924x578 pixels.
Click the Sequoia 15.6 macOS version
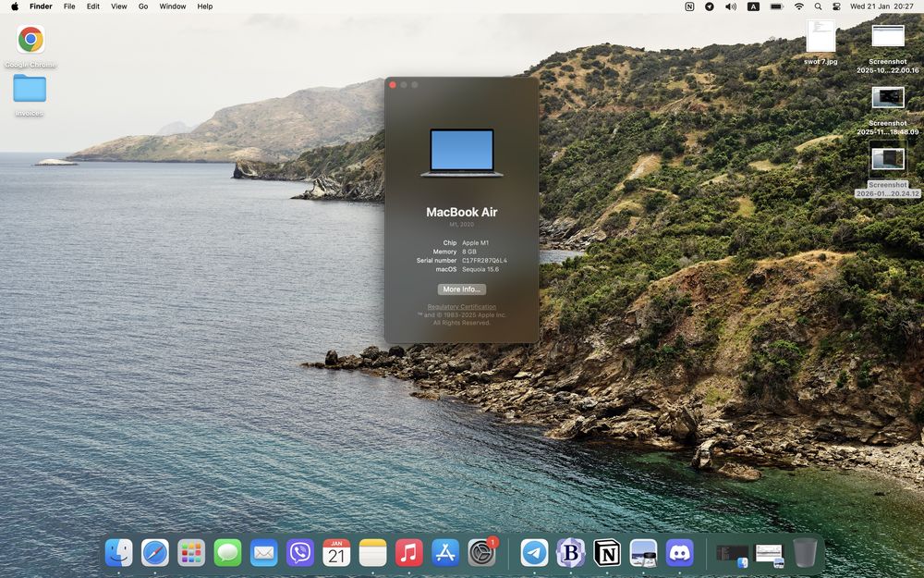(x=480, y=269)
